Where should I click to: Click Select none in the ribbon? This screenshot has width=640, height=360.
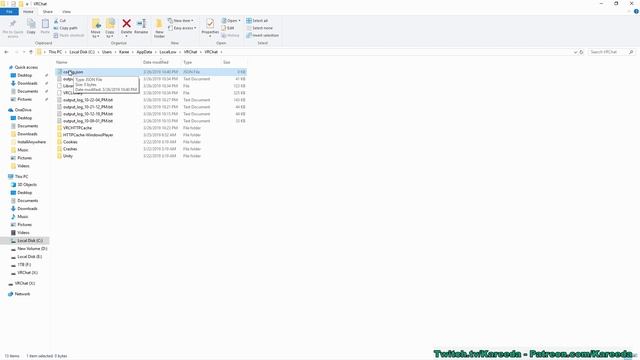260,28
